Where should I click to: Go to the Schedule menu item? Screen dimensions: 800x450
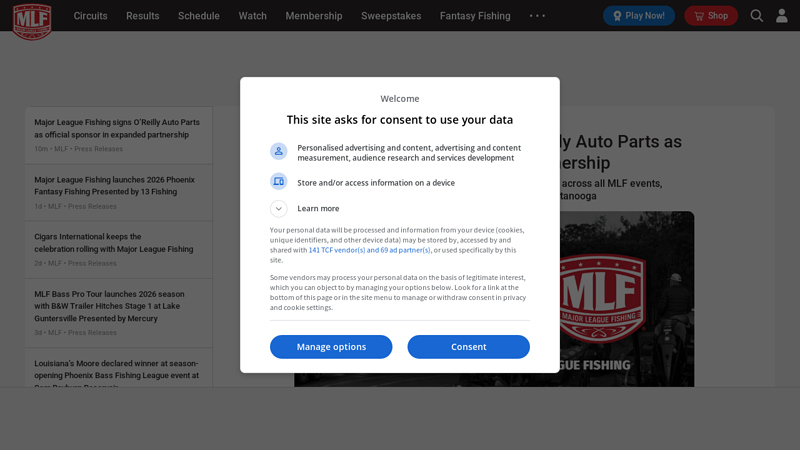pyautogui.click(x=199, y=16)
